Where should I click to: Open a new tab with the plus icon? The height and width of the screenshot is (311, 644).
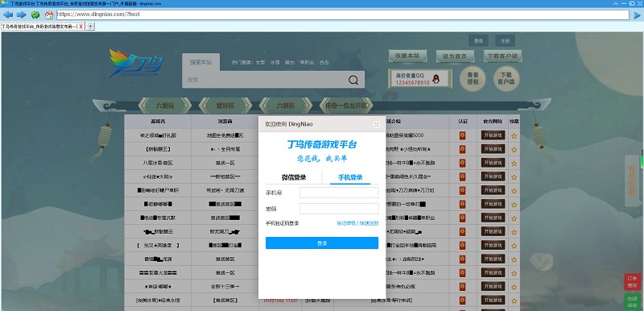point(91,27)
